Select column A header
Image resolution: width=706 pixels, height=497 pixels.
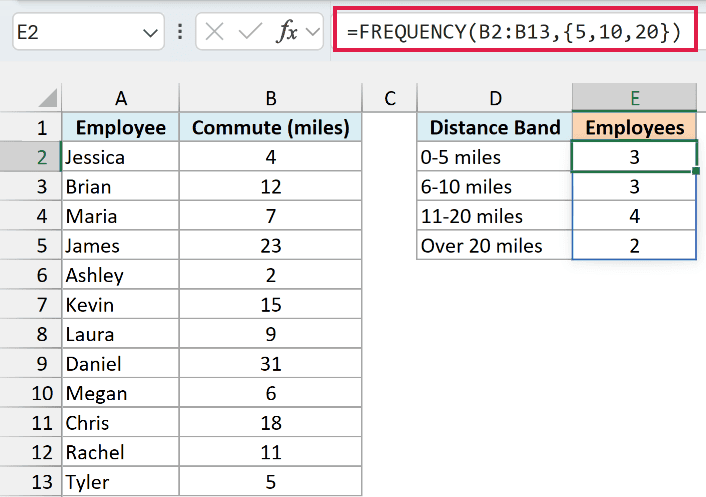pos(120,98)
